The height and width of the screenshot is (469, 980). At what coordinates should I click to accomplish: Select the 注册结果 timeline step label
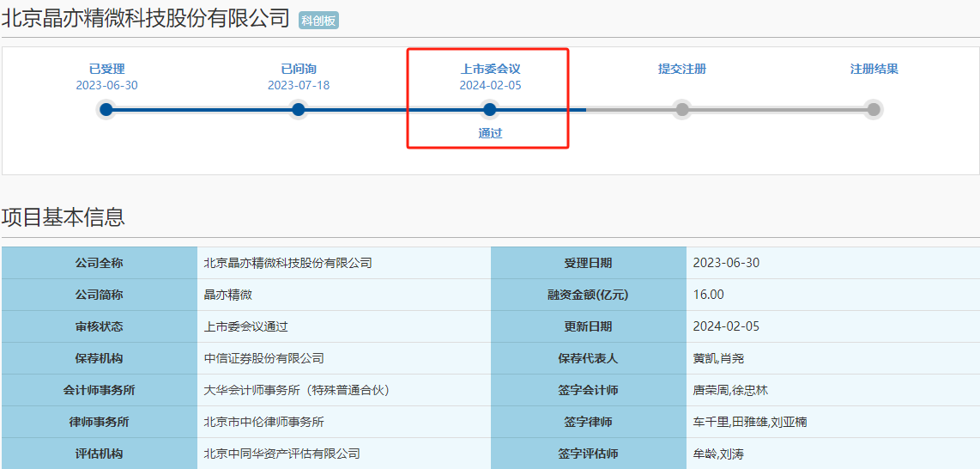[874, 69]
